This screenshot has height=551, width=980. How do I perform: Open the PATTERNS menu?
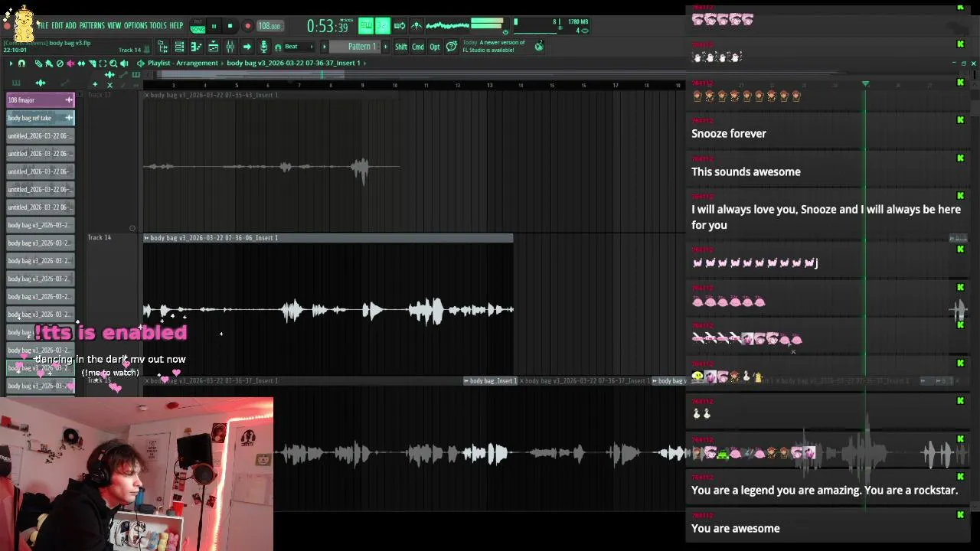(92, 25)
